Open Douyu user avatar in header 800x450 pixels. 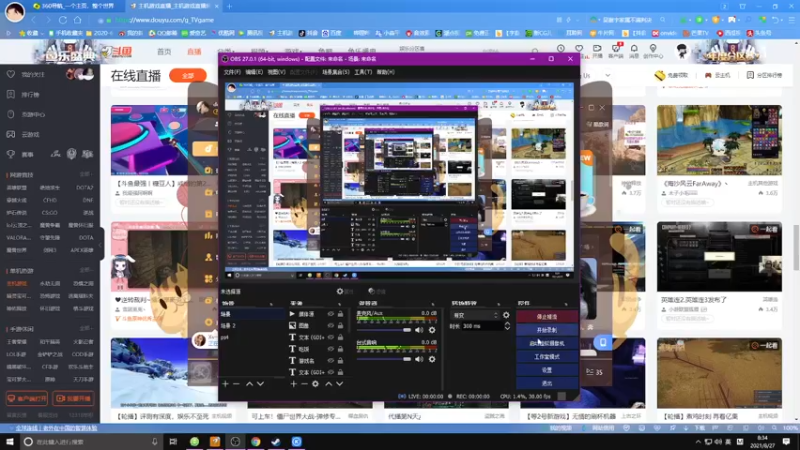[x=682, y=51]
